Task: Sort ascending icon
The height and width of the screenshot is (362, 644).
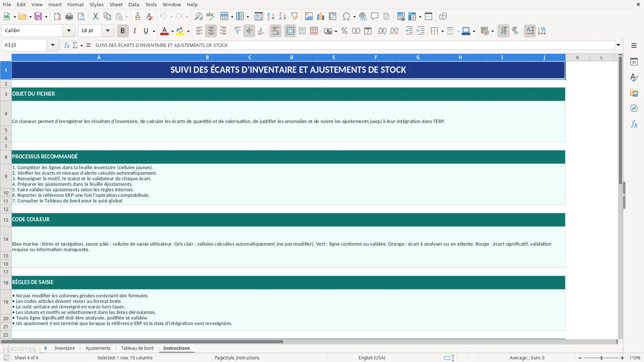Action: click(271, 16)
